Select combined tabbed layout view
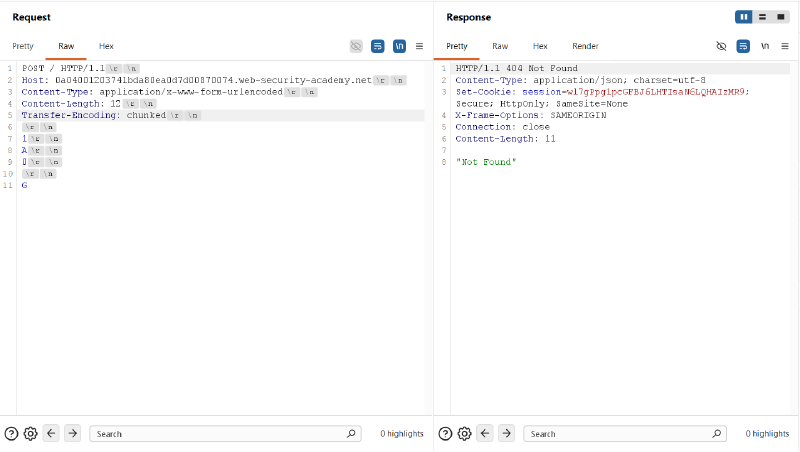 tap(781, 17)
